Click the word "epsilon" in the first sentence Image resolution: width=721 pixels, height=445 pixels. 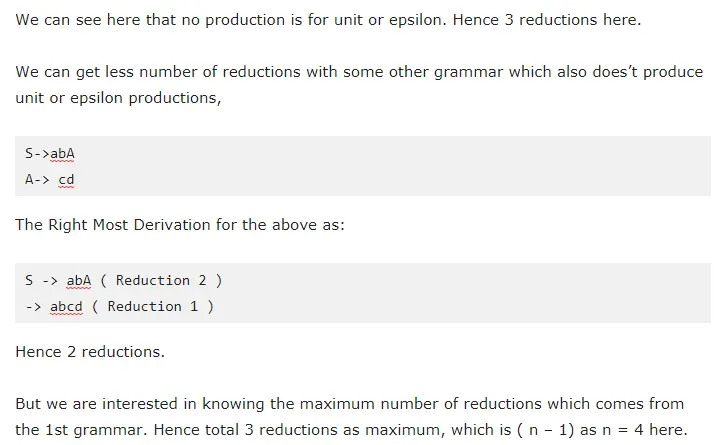(x=414, y=20)
